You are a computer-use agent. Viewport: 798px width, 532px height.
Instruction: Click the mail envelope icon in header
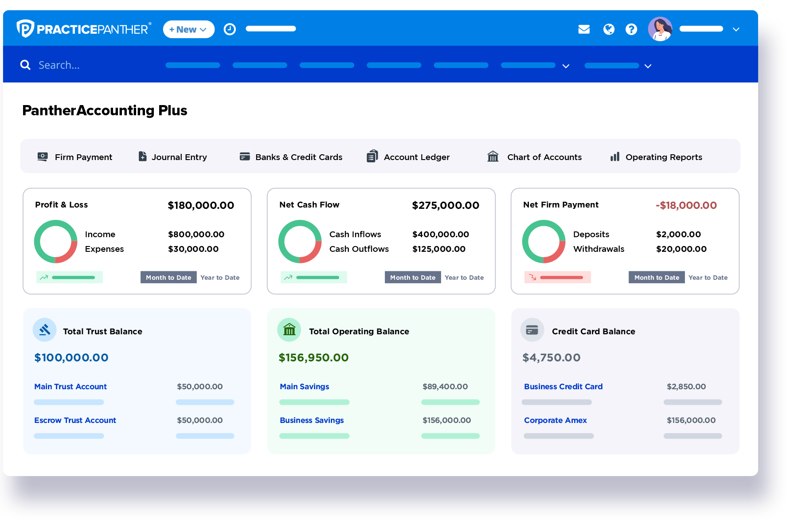584,29
